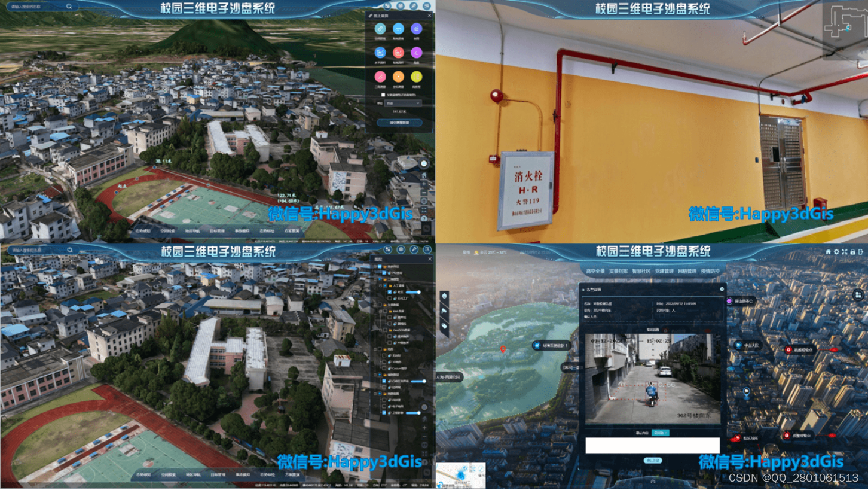This screenshot has width=868, height=490.
Task: Click the lock icon in the community dashboard header
Action: 852,252
